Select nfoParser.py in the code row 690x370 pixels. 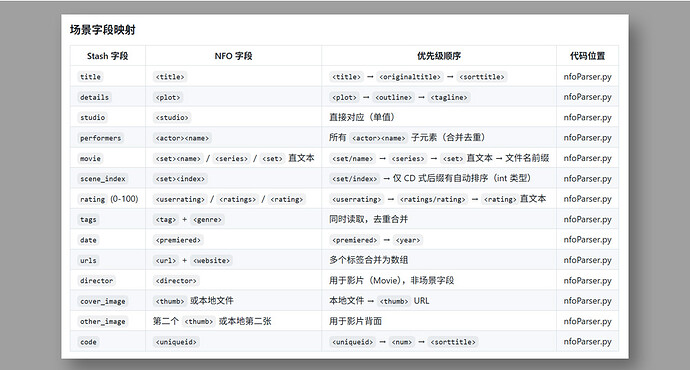[587, 342]
